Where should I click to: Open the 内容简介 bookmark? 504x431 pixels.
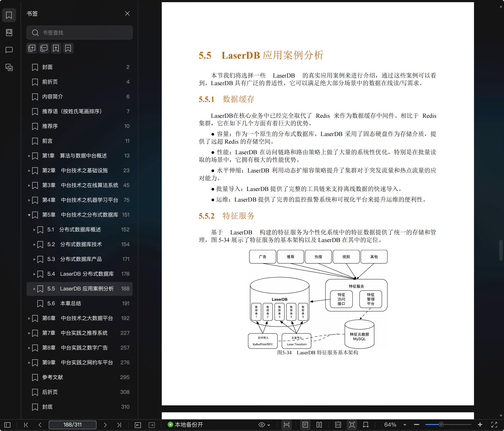tap(80, 97)
